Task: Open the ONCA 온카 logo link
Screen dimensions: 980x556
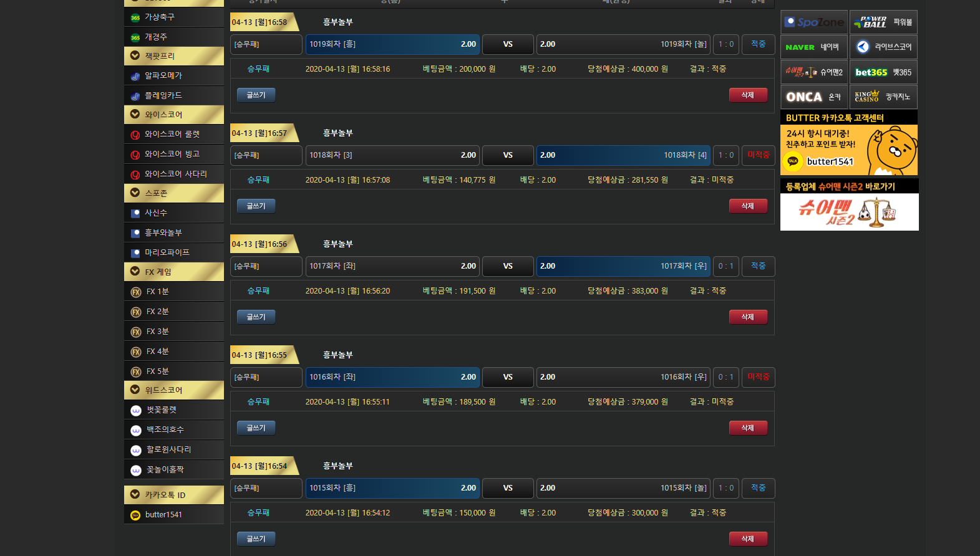Action: pos(813,97)
